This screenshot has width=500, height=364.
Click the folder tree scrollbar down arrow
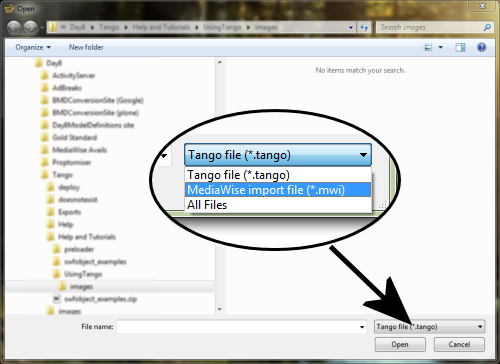(x=220, y=309)
